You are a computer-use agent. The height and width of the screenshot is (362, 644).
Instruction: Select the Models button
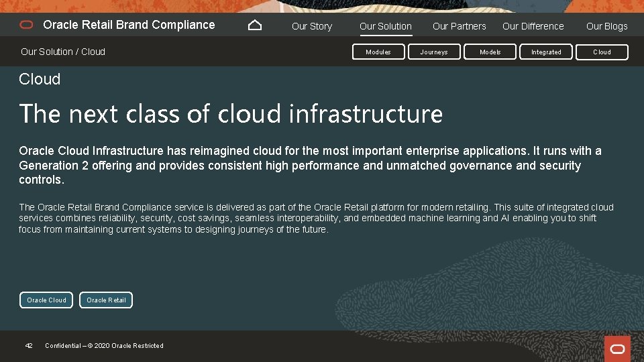coord(490,52)
